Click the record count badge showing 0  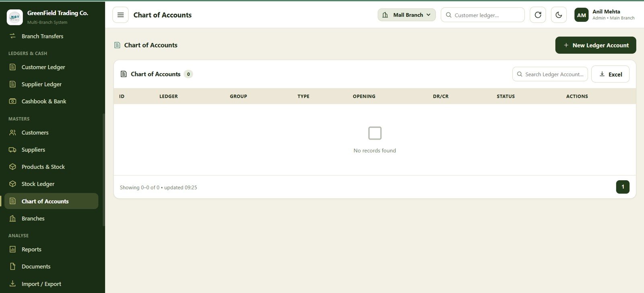click(x=188, y=74)
